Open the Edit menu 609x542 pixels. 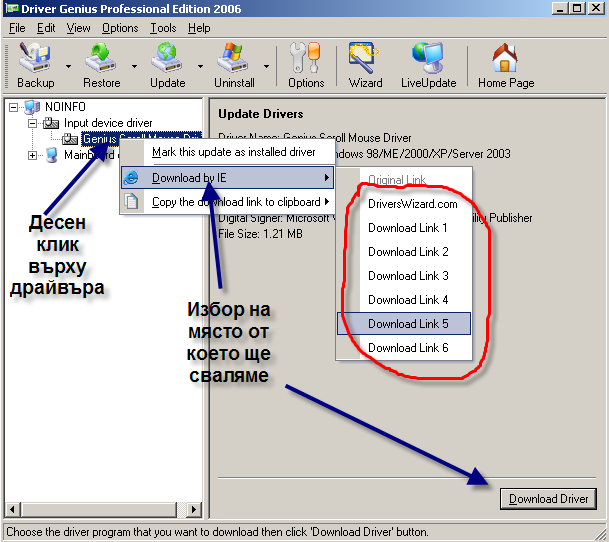coord(46,28)
